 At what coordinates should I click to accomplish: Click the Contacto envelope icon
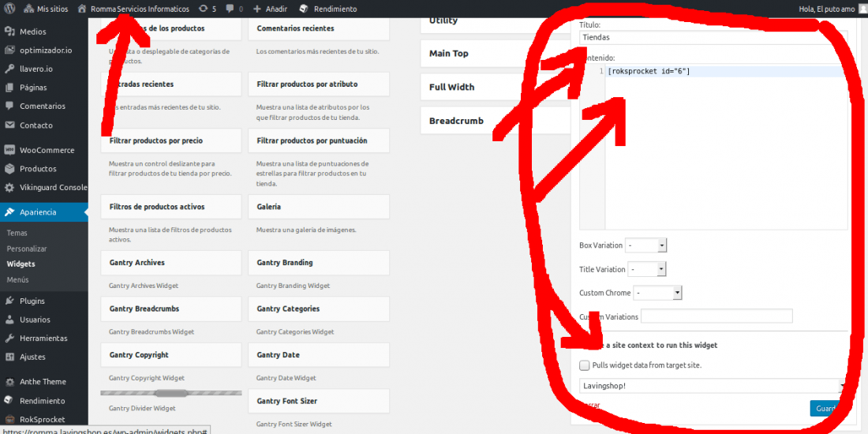[x=9, y=125]
